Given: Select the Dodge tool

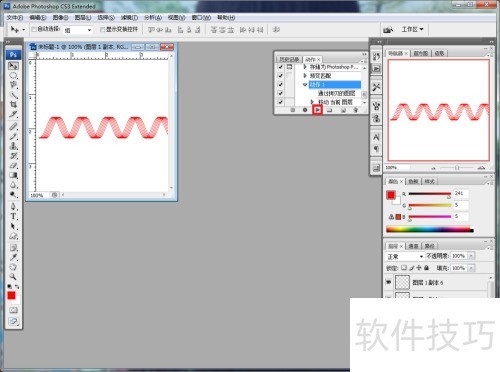Looking at the screenshot, I should point(13,194).
